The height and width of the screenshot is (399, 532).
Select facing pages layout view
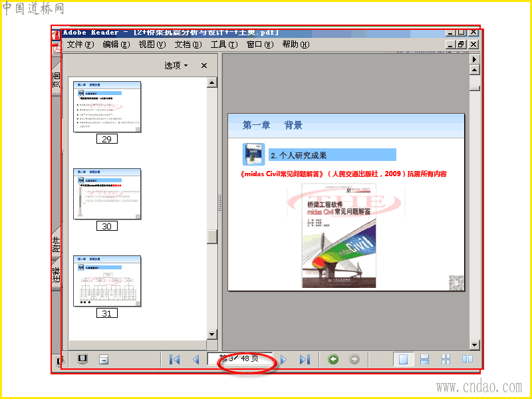click(467, 359)
